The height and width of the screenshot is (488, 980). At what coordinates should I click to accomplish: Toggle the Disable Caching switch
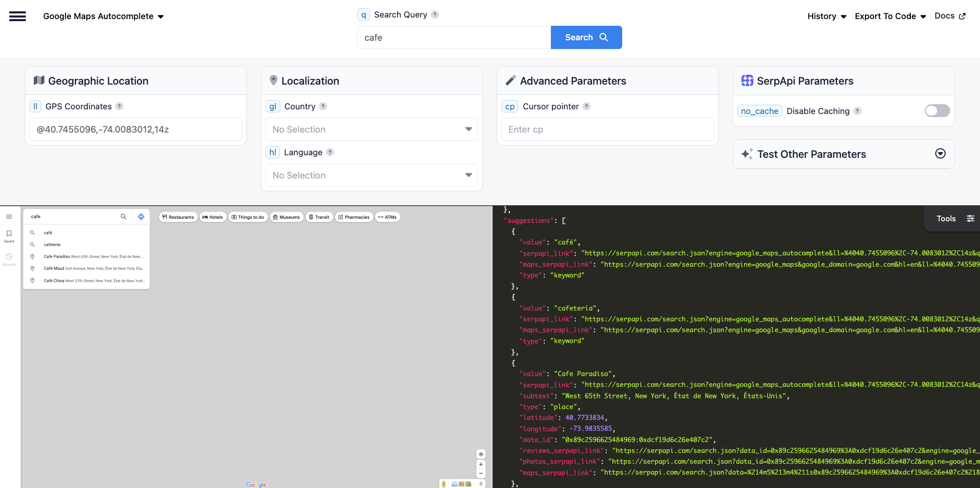(x=937, y=111)
